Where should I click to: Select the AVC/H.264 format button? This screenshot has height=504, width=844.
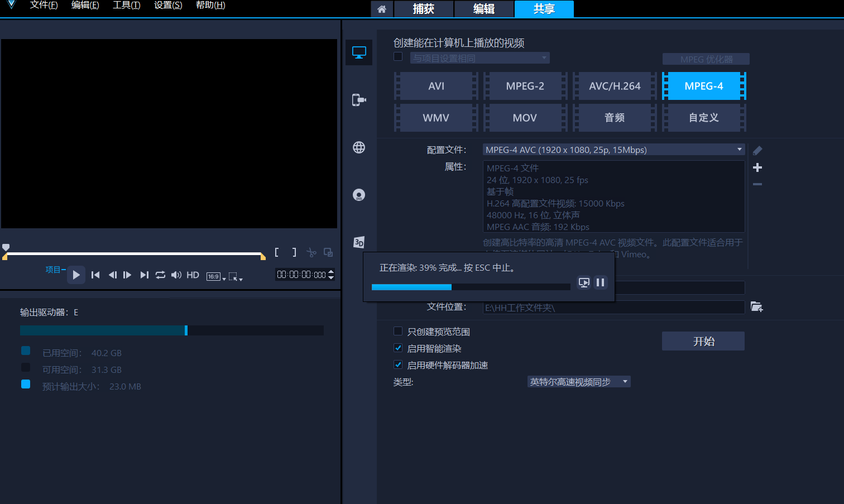(614, 86)
